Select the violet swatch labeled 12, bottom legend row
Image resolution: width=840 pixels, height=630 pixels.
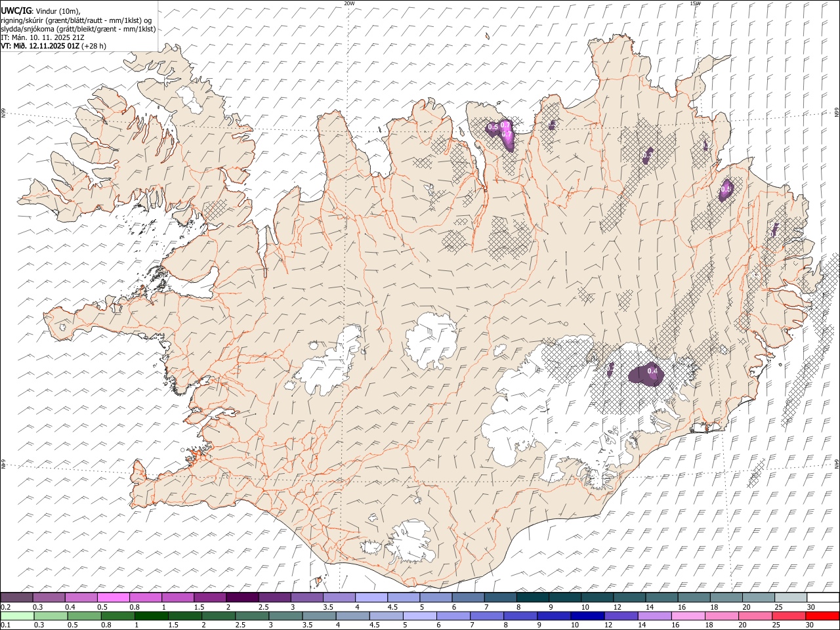621,616
